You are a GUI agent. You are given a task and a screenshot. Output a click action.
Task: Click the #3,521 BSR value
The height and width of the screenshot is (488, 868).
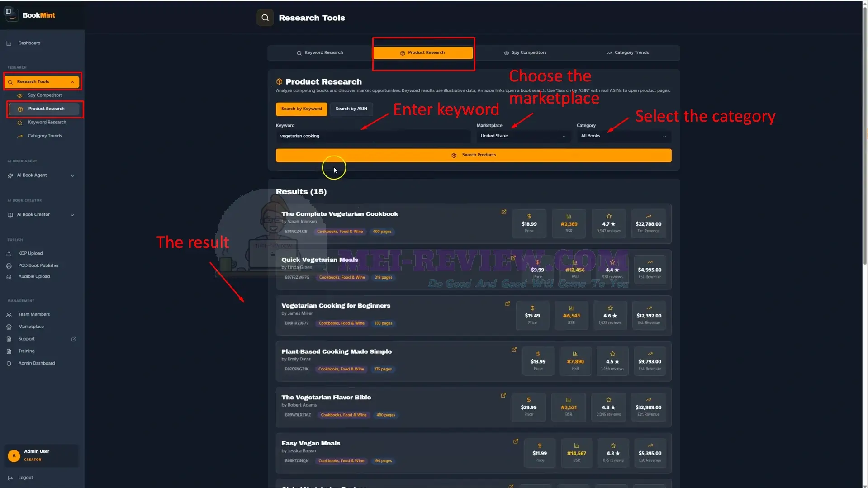tap(569, 408)
